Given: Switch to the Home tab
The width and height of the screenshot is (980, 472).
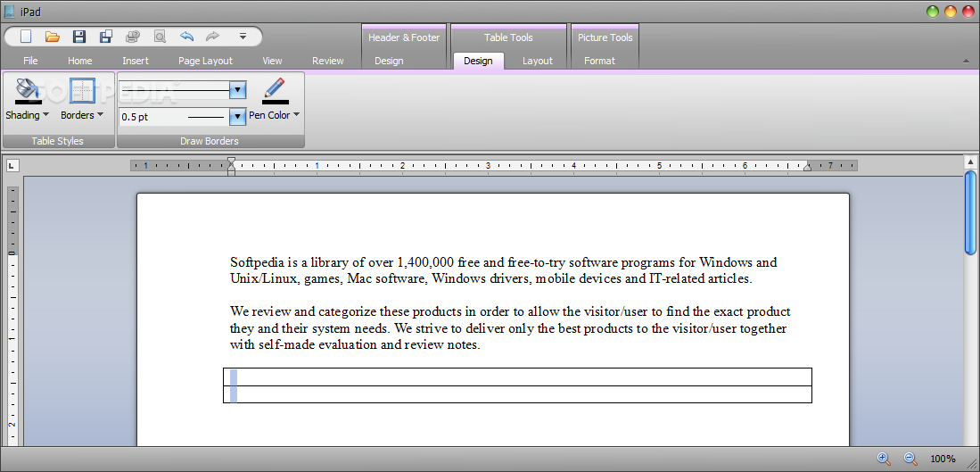Looking at the screenshot, I should [80, 61].
